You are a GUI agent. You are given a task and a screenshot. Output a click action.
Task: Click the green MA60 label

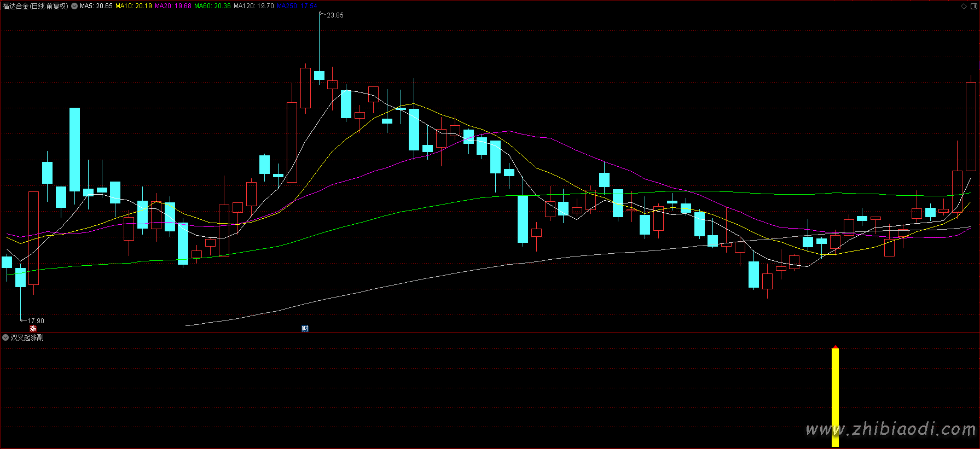(x=212, y=7)
